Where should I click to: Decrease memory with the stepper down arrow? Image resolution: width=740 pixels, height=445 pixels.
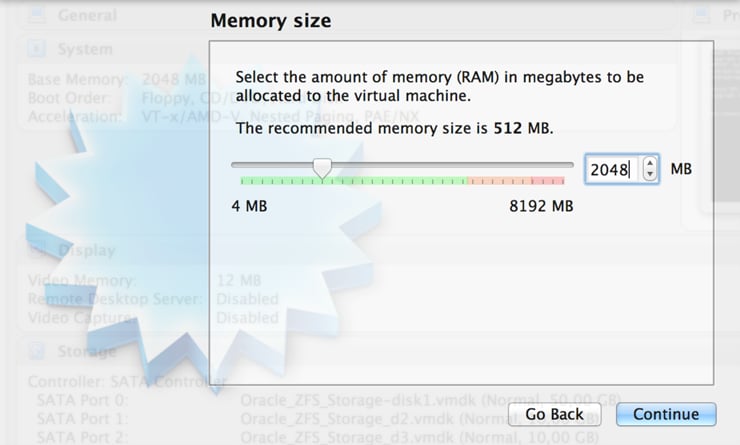[x=651, y=176]
